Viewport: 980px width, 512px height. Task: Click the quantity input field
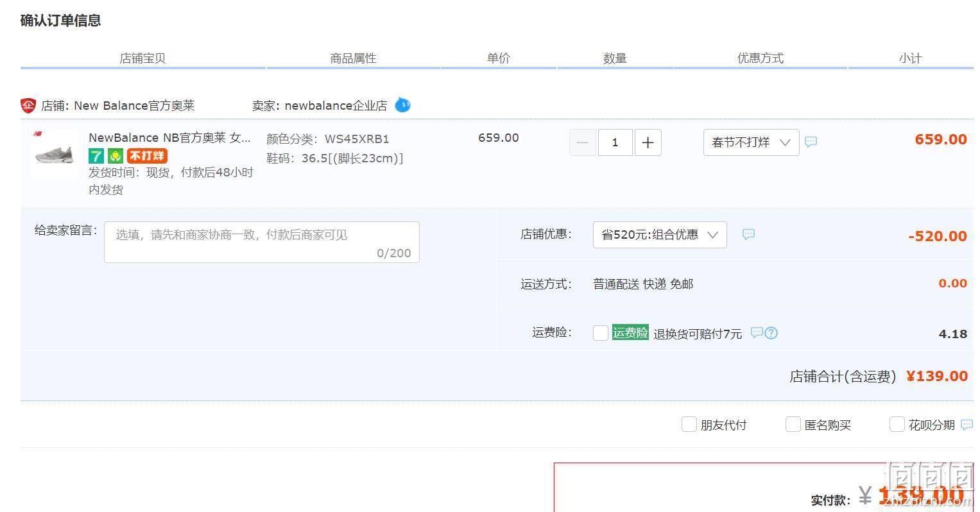click(615, 142)
